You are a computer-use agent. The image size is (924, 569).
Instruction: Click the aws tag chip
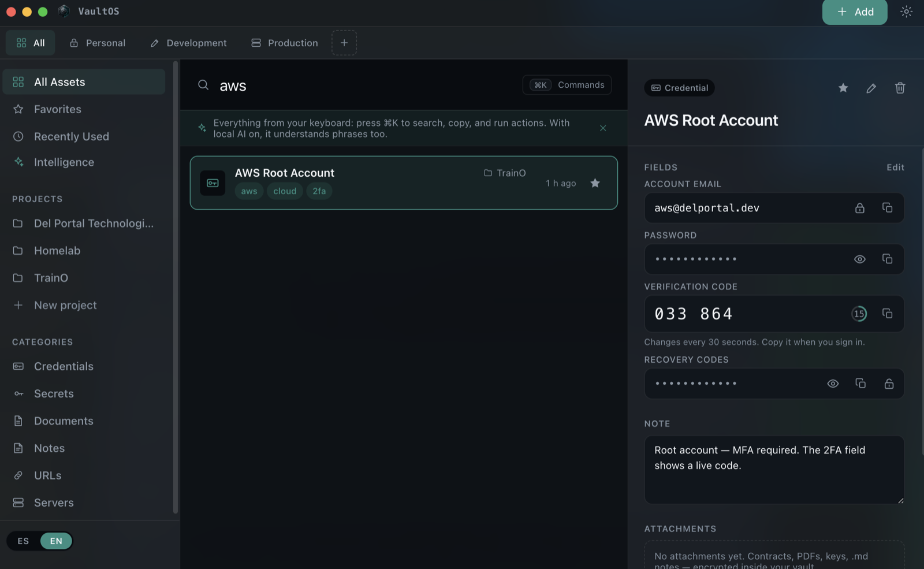pos(249,191)
